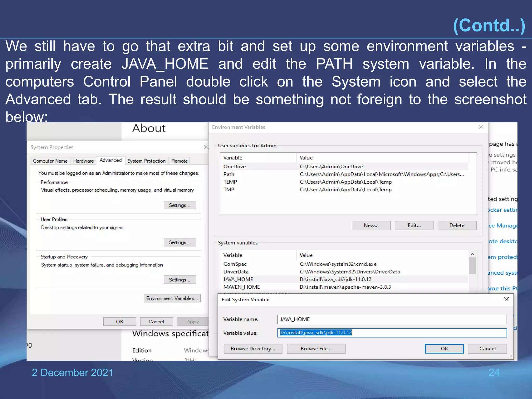Click OK in Edit System Variable
This screenshot has width=532, height=399.
tap(444, 349)
